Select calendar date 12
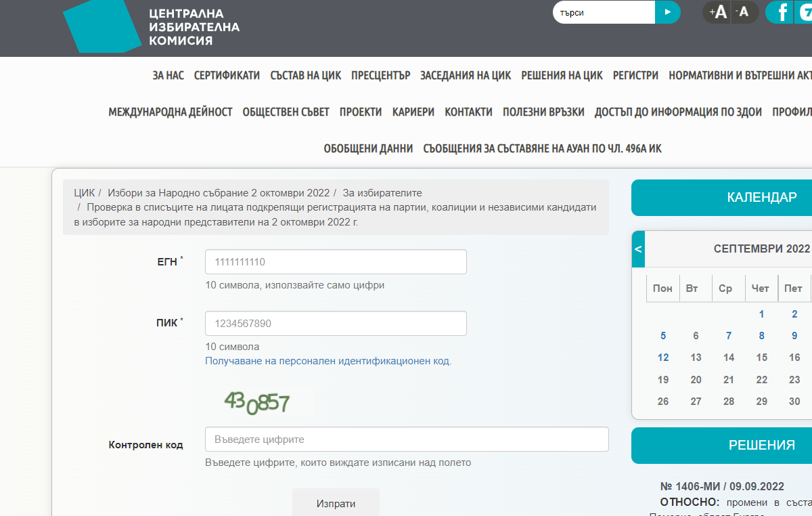 (663, 358)
